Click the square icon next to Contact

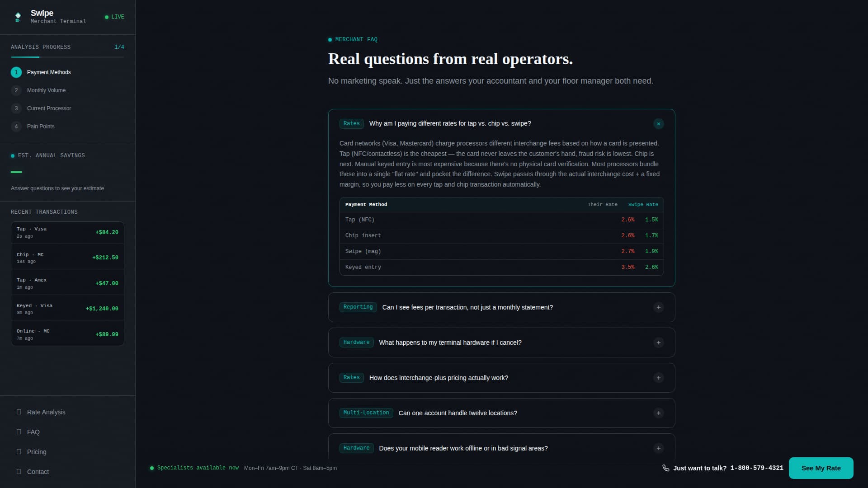point(19,472)
